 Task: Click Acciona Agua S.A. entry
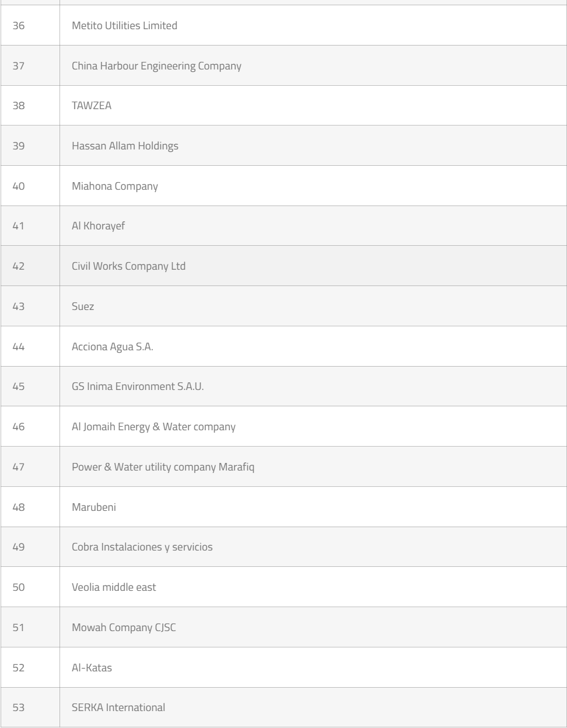coord(113,347)
